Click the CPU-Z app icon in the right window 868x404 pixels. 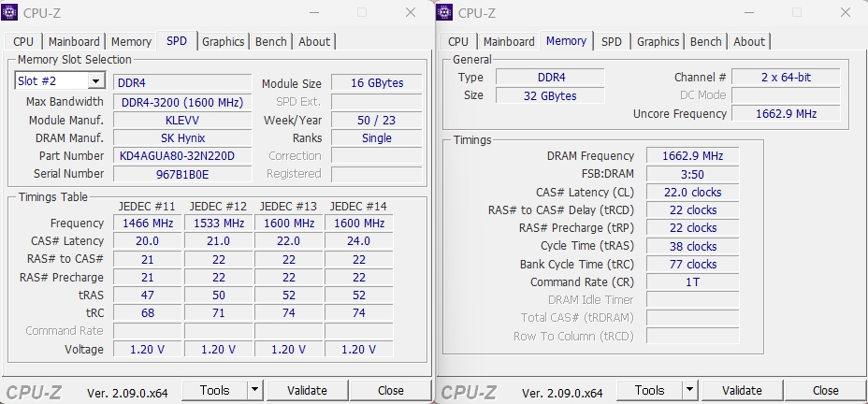444,12
